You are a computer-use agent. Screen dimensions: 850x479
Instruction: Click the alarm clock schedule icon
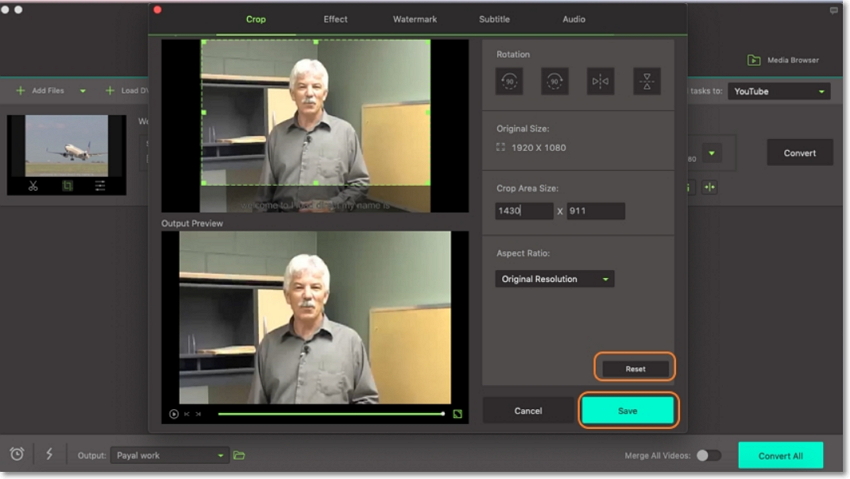tap(17, 454)
